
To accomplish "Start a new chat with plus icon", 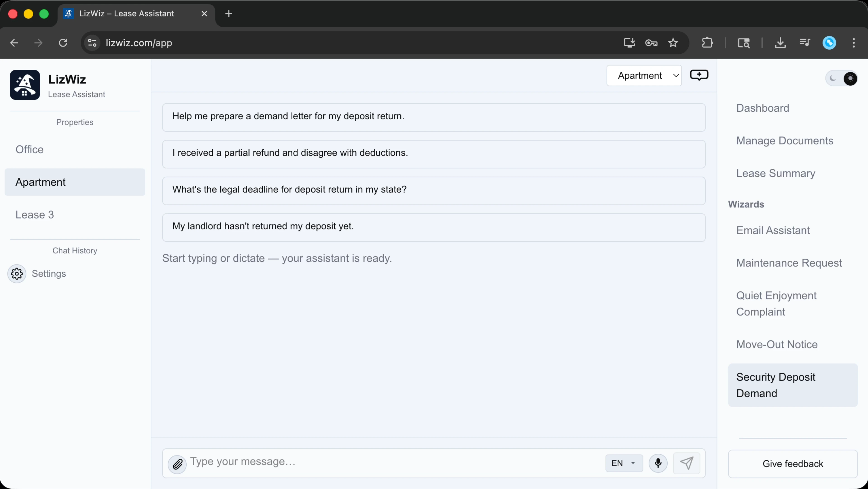I will (699, 75).
